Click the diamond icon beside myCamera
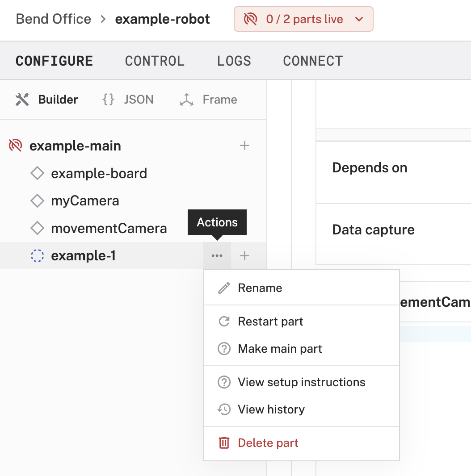471x476 pixels. 38,200
